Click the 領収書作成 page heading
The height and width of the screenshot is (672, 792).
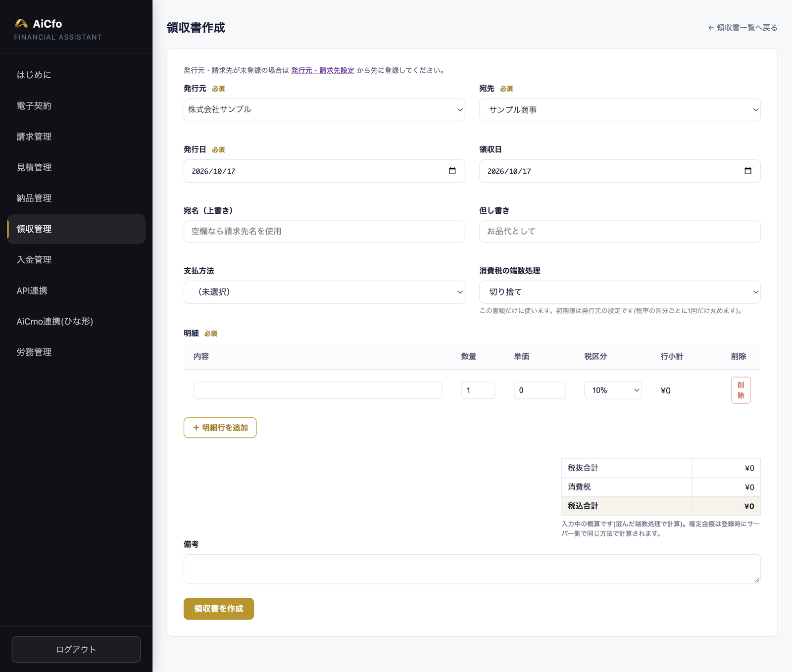click(196, 28)
